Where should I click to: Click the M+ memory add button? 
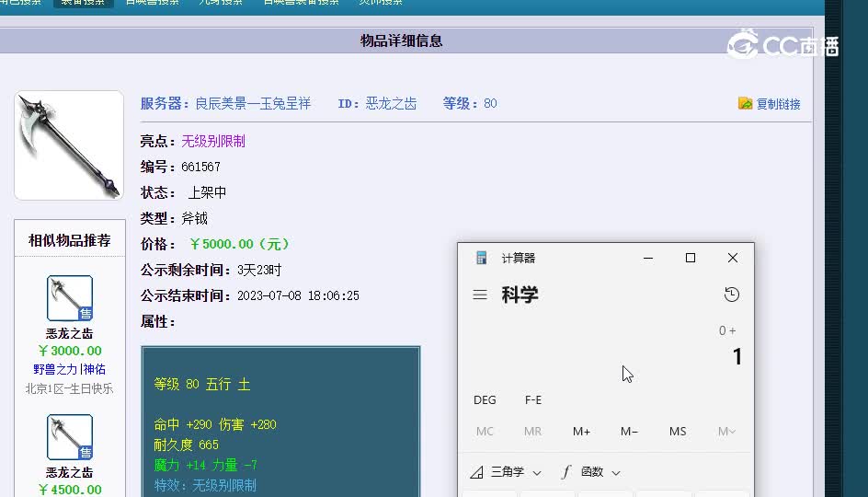581,431
